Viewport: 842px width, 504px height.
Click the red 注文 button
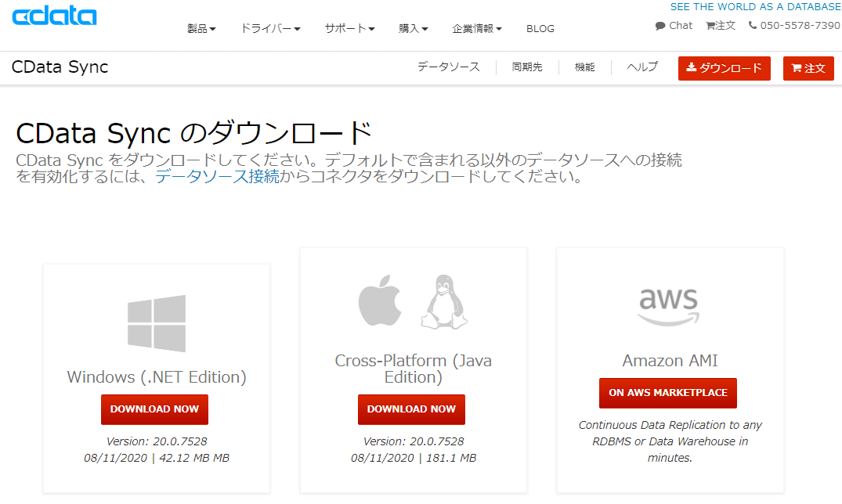click(x=808, y=68)
